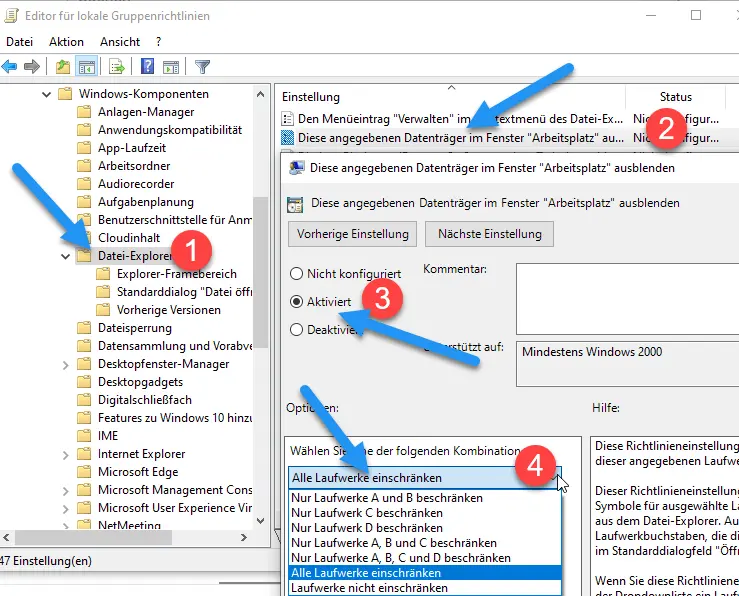Click the up one level folder icon

click(x=63, y=67)
